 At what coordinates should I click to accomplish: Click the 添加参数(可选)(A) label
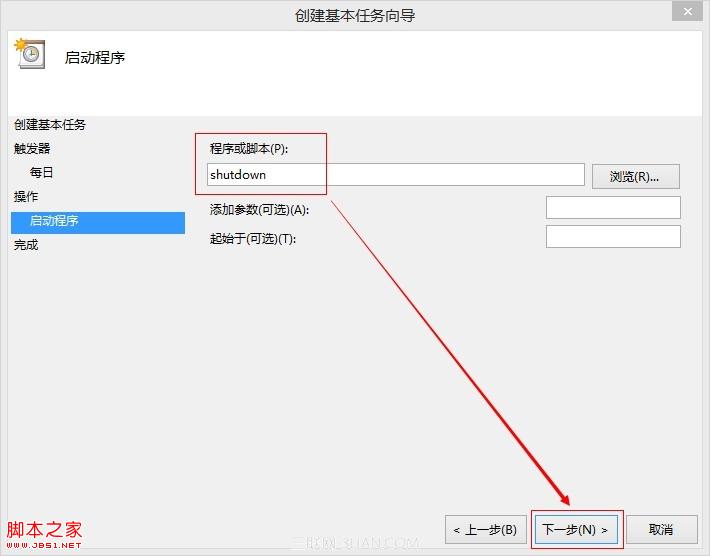coord(259,209)
